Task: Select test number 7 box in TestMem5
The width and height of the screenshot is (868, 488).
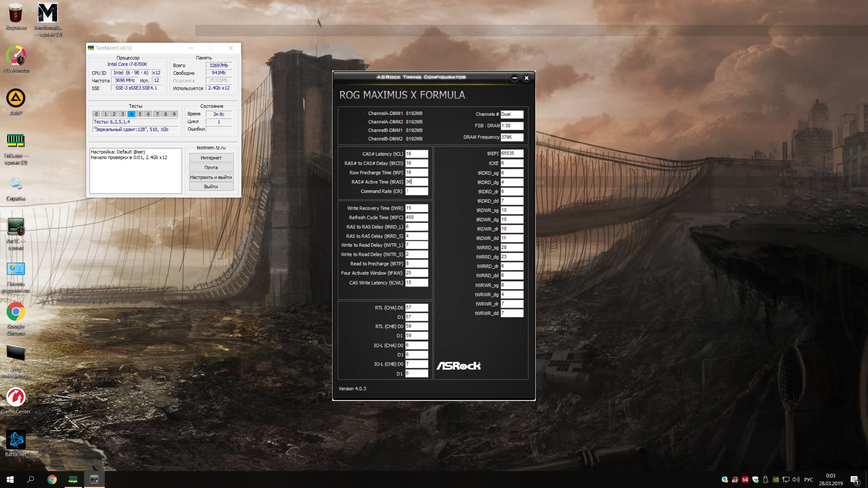Action: (x=157, y=114)
